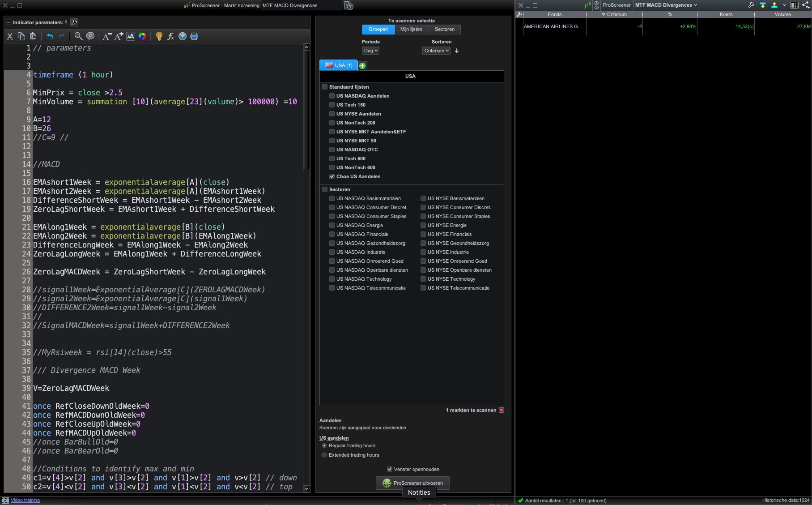Check the US Tech 150 list
The width and height of the screenshot is (812, 505).
coord(332,105)
